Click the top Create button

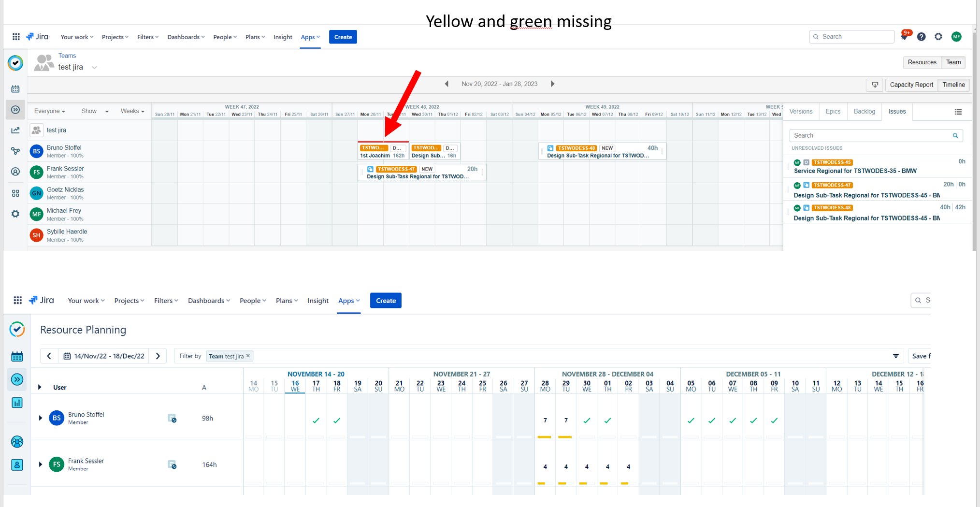tap(343, 37)
